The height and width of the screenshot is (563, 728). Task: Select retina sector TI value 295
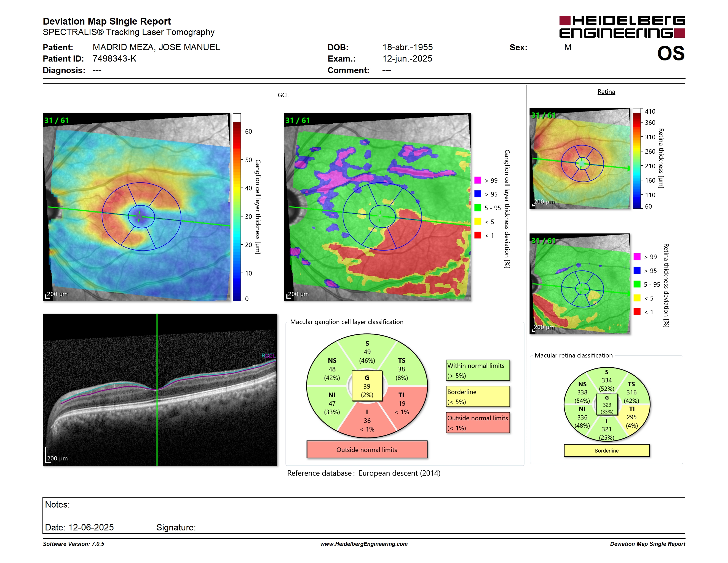tap(631, 417)
